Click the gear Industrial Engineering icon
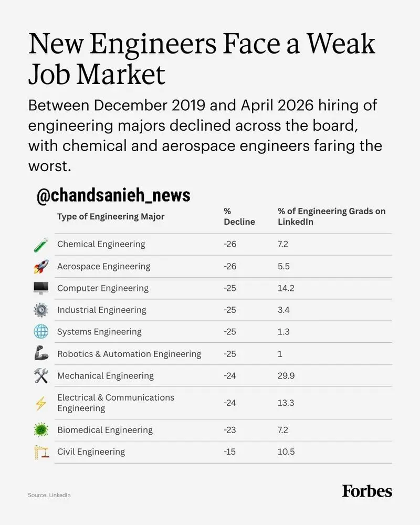 [41, 310]
